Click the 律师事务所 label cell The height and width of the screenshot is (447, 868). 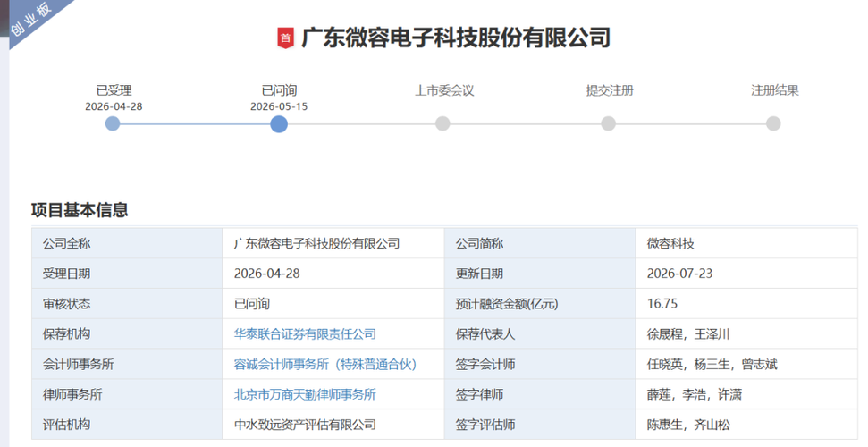coord(127,394)
